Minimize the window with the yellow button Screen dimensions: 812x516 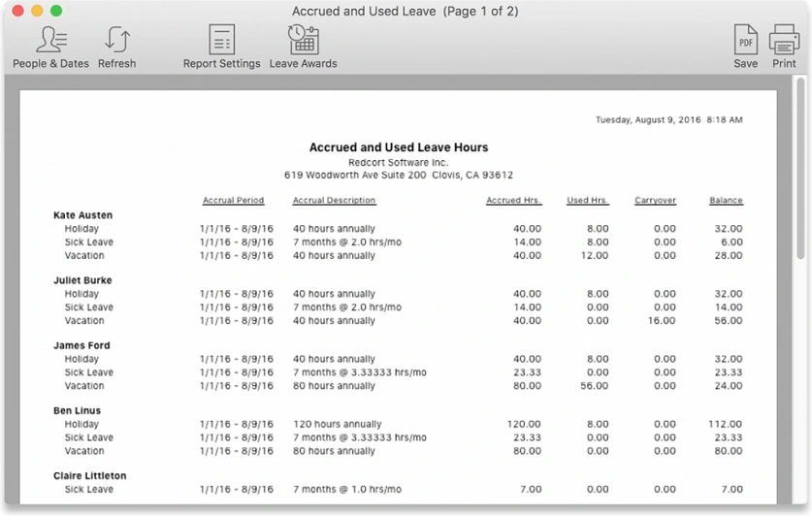click(x=37, y=11)
